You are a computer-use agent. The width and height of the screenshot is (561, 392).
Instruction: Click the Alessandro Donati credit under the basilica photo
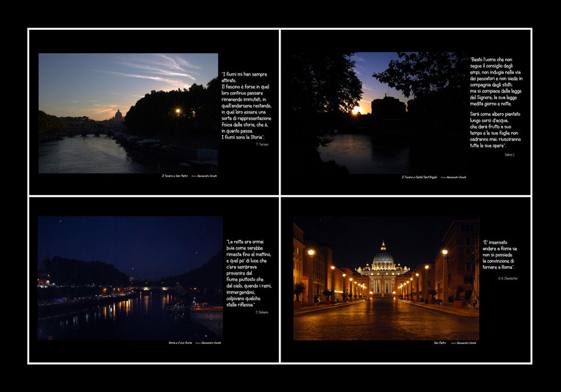point(466,343)
